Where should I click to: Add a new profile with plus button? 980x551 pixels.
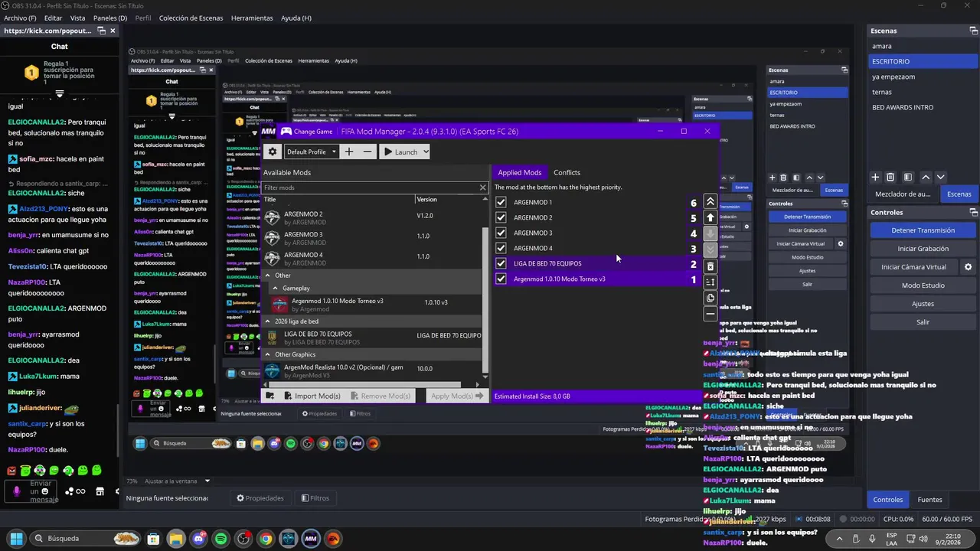tap(349, 152)
